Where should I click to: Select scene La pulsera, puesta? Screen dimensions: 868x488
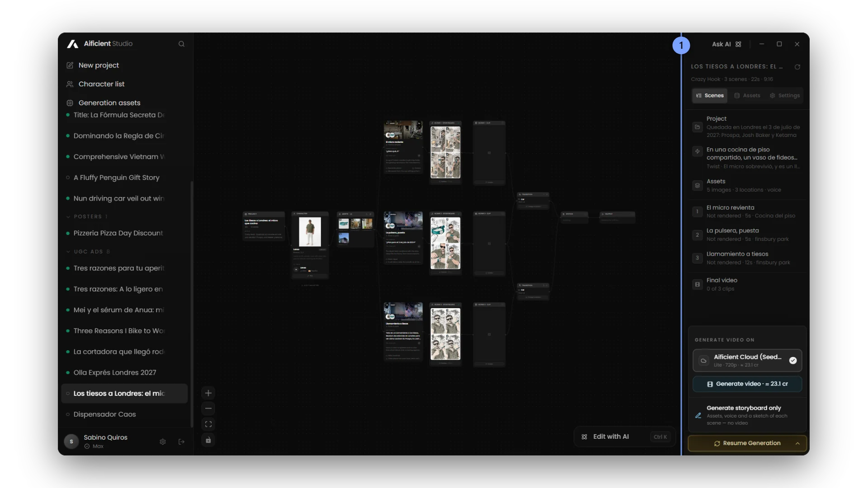pos(748,235)
